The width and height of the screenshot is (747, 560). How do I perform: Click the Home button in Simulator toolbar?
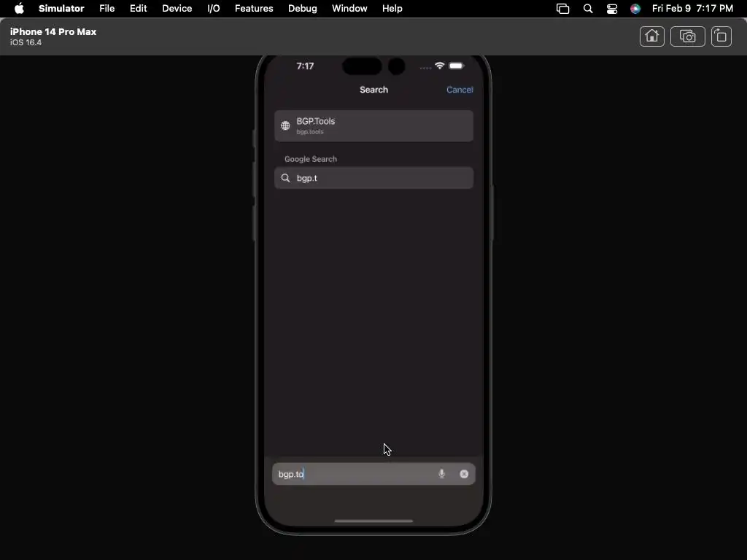click(651, 36)
